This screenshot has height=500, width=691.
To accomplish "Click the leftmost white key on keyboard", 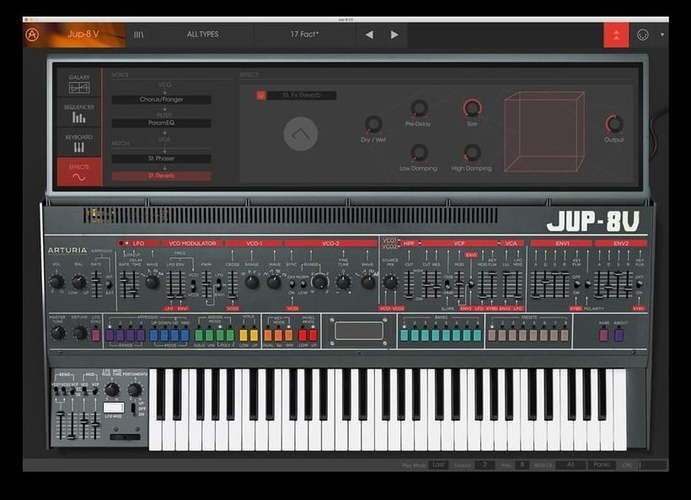I will (156, 410).
